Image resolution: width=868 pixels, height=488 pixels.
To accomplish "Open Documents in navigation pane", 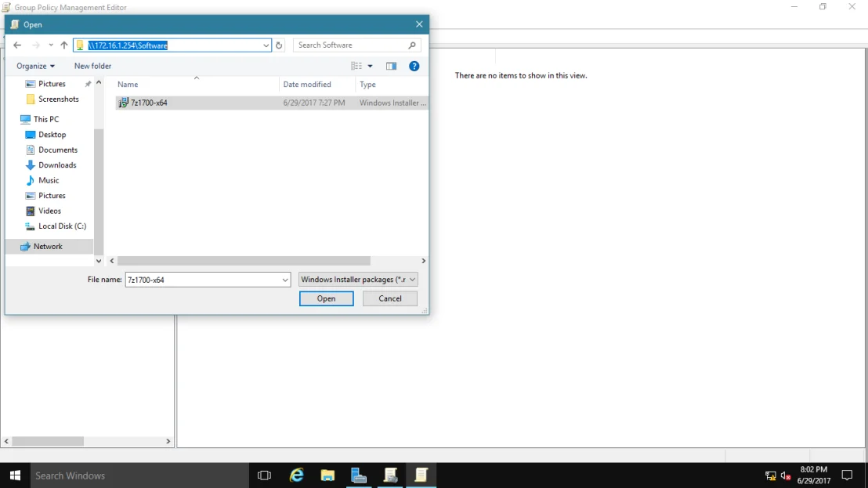I will tap(57, 150).
